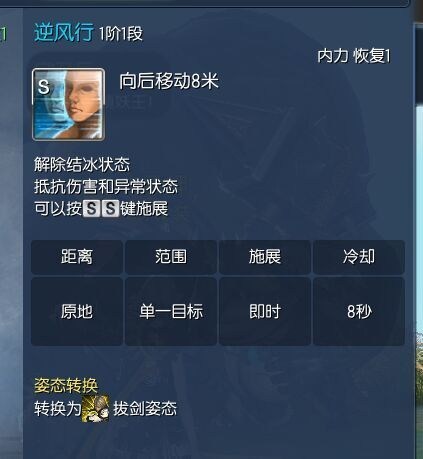Click the 逆风行 skill icon with face
423x459 pixels.
pyautogui.click(x=68, y=104)
